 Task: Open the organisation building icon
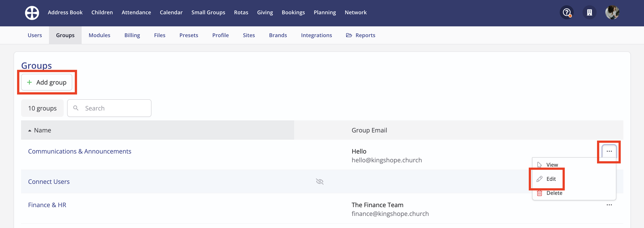coord(590,12)
